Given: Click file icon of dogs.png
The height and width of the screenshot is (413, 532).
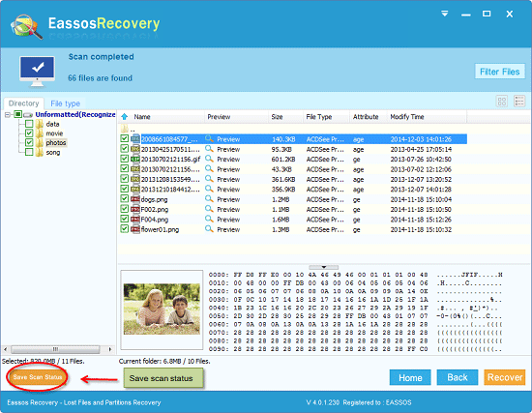Looking at the screenshot, I should pyautogui.click(x=135, y=199).
